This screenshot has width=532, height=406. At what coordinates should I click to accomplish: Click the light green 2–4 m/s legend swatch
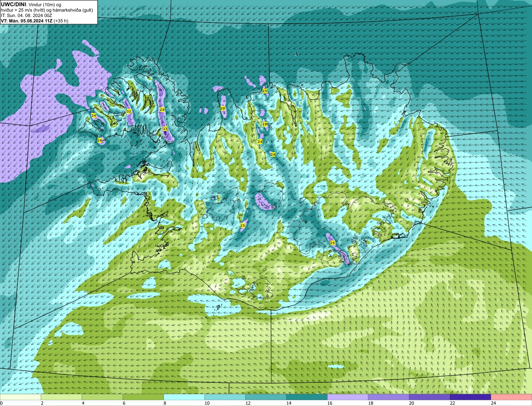(x=62, y=397)
